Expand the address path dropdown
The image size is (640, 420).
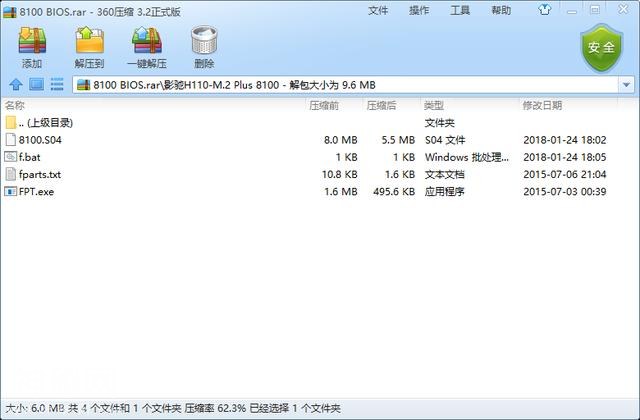click(x=625, y=85)
